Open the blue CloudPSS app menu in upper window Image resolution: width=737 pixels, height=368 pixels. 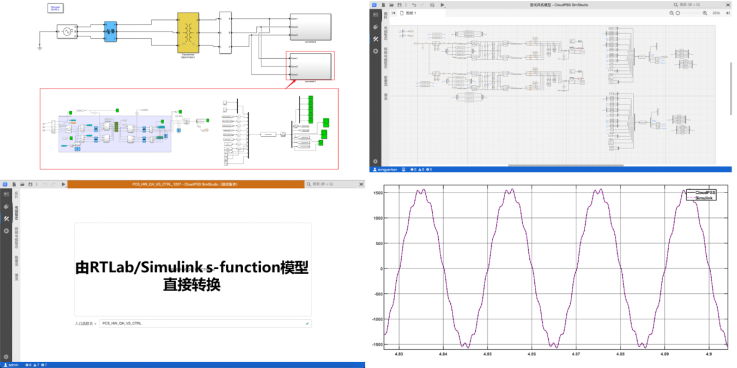point(374,5)
